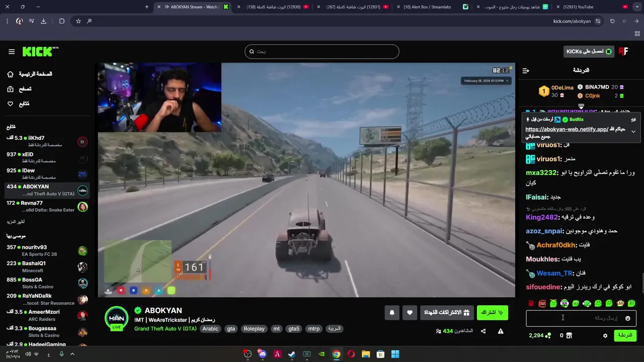Insert the headphones green emote
Screen dimensions: 644x362
pyautogui.click(x=587, y=304)
